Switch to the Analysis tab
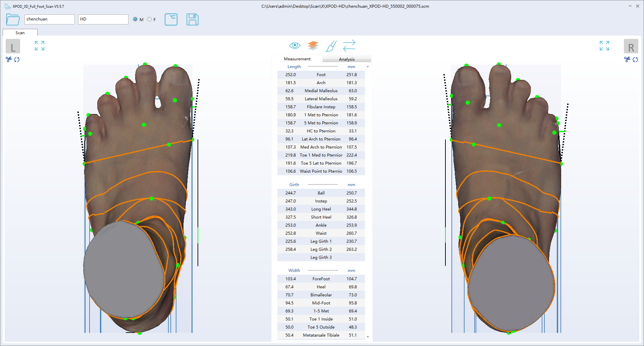The height and width of the screenshot is (346, 644). (x=346, y=59)
